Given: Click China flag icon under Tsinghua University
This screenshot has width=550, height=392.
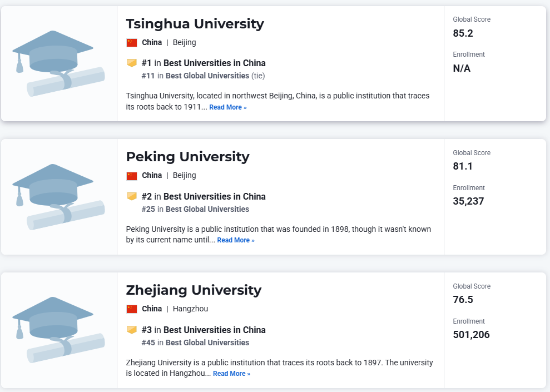Looking at the screenshot, I should click(x=132, y=42).
